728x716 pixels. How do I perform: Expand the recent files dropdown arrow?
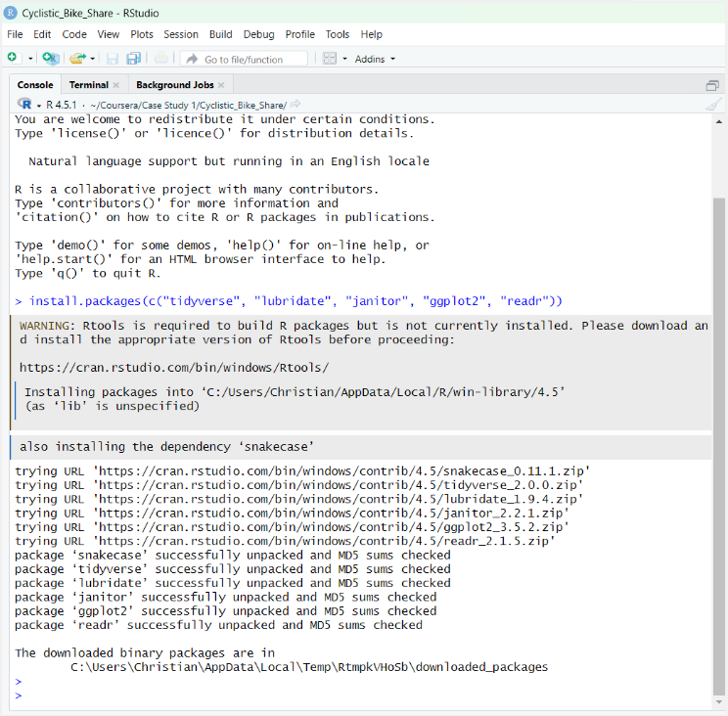coord(92,59)
